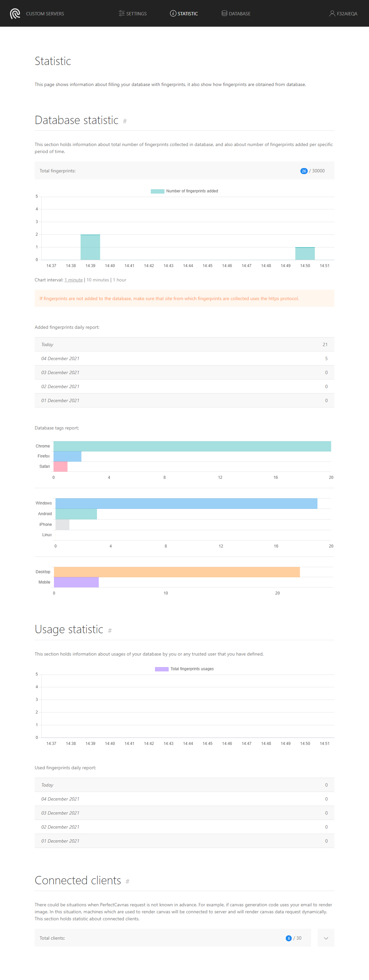Click the Statistic info icon
The height and width of the screenshot is (980, 369).
(x=173, y=13)
